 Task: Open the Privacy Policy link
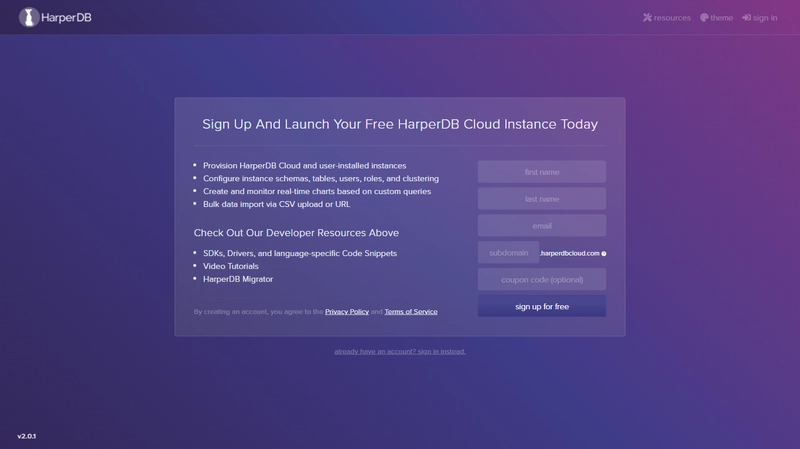tap(347, 312)
